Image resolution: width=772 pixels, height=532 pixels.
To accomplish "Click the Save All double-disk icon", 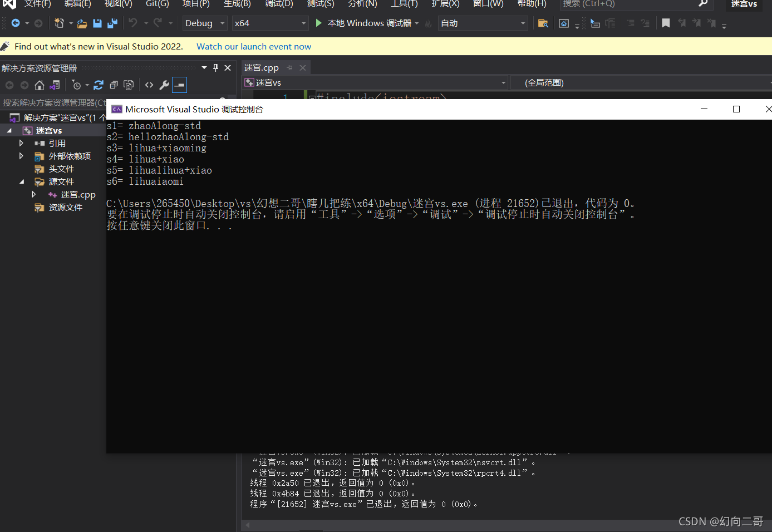I will pyautogui.click(x=112, y=23).
